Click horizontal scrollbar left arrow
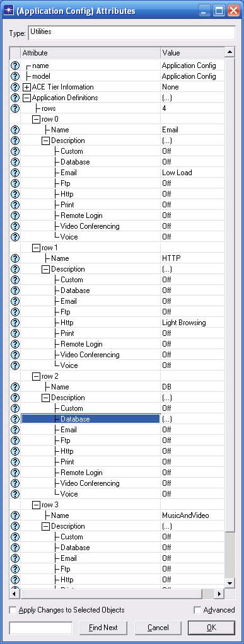Viewport: 244px width, 644px height. (x=15, y=594)
